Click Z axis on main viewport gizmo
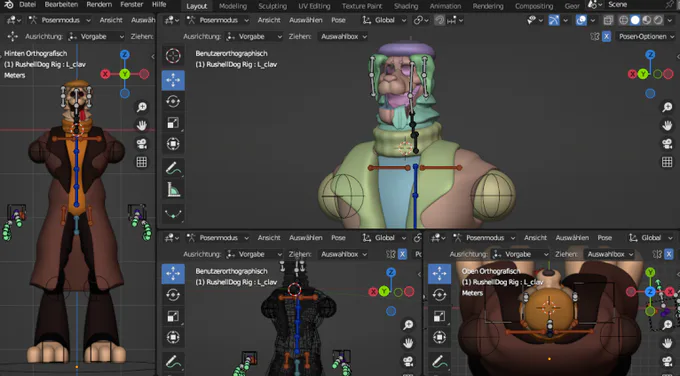The height and width of the screenshot is (376, 680). (650, 55)
